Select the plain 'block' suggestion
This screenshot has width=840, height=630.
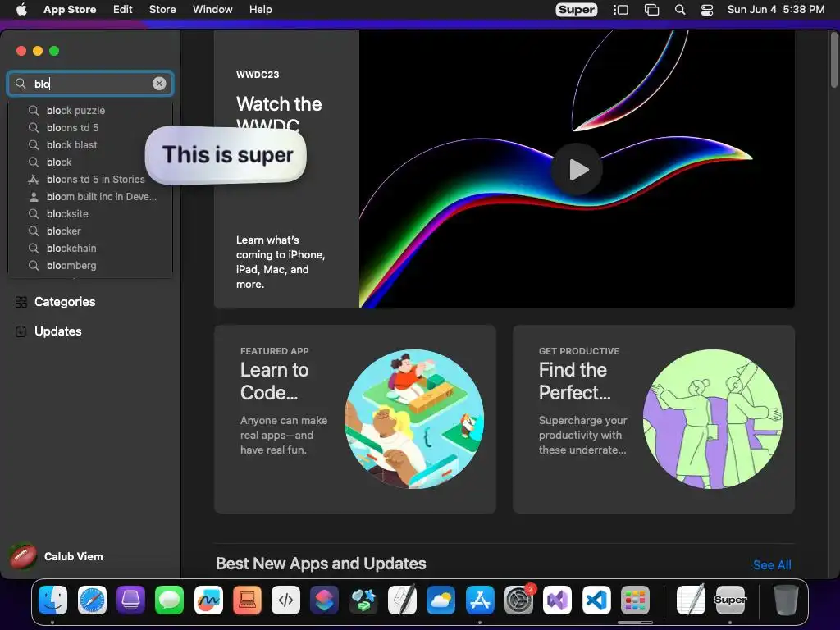(90, 162)
